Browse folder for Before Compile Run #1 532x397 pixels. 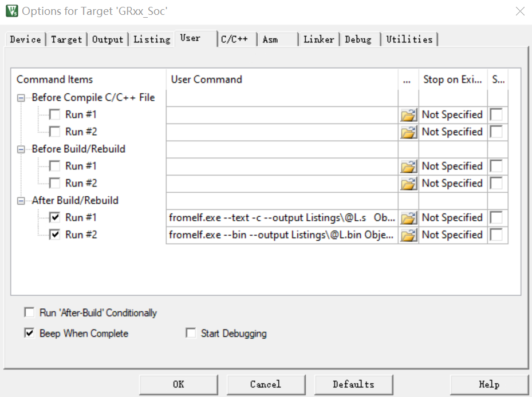[x=408, y=115]
